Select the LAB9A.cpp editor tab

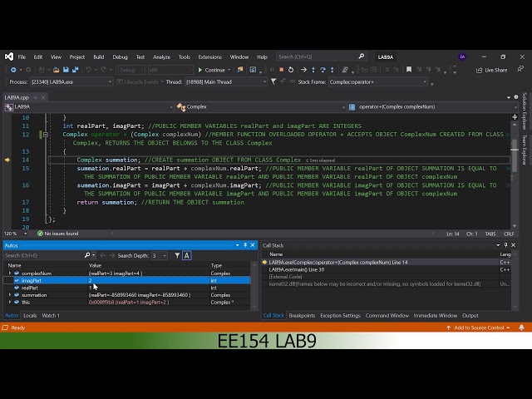click(17, 98)
